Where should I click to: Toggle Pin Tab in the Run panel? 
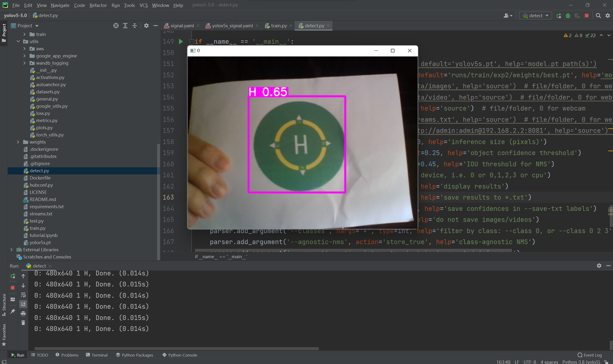pyautogui.click(x=13, y=311)
